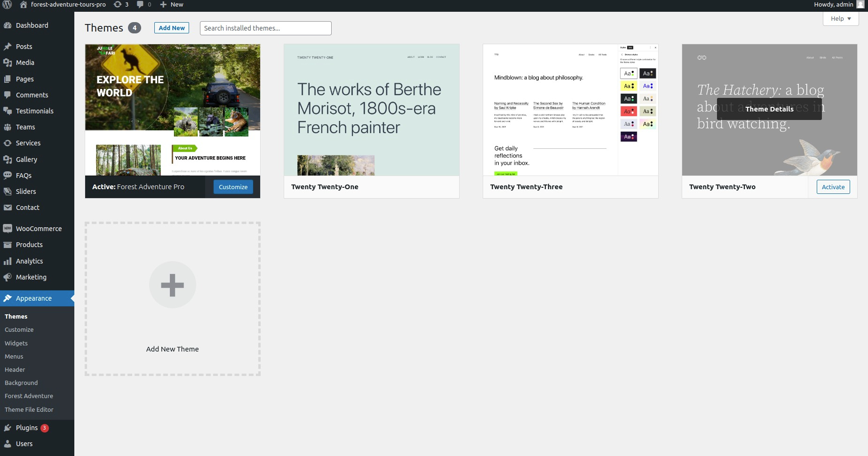Click the Marketing megaphone icon
The width and height of the screenshot is (868, 456).
[x=8, y=277]
